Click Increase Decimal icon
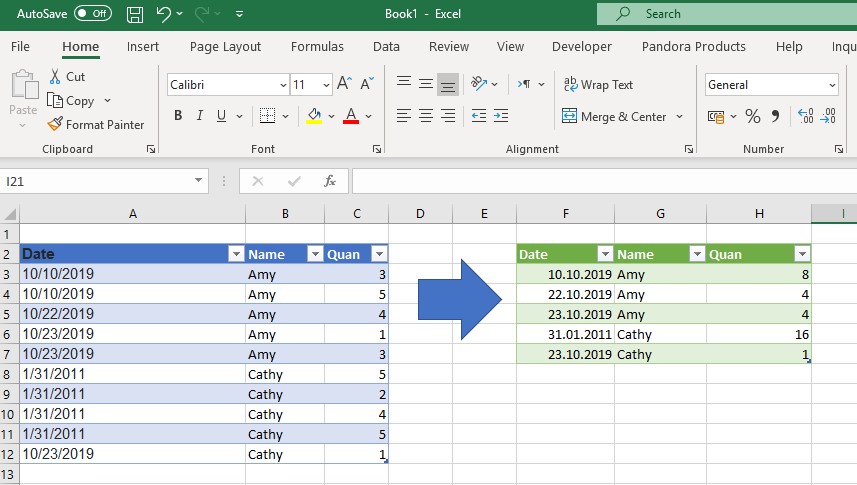The image size is (857, 485). (806, 116)
